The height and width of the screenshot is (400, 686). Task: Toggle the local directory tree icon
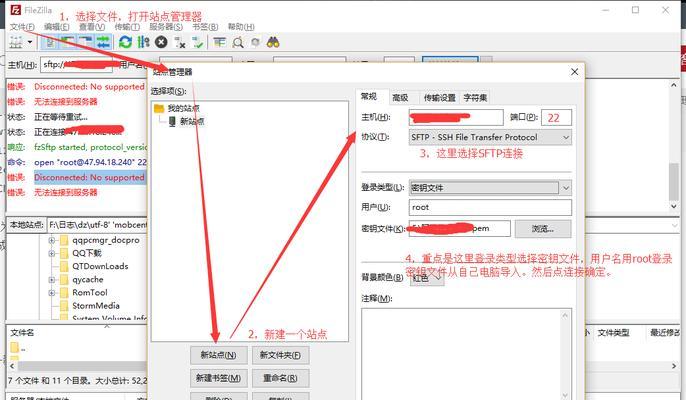[67, 42]
